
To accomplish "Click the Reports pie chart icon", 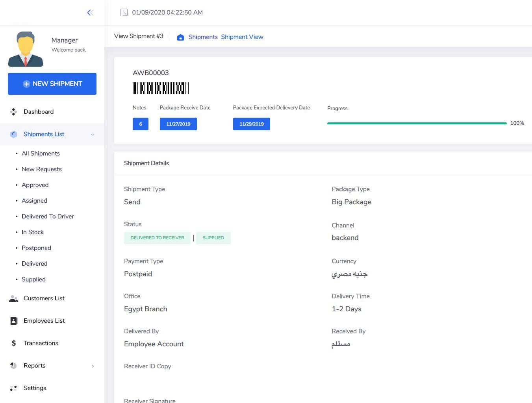I will coord(13,366).
